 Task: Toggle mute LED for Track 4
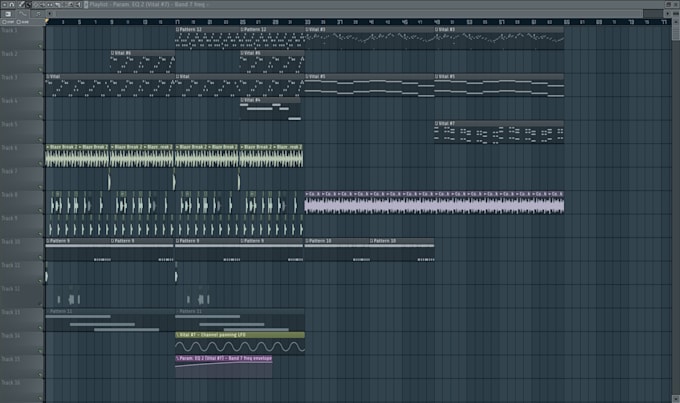(40, 116)
